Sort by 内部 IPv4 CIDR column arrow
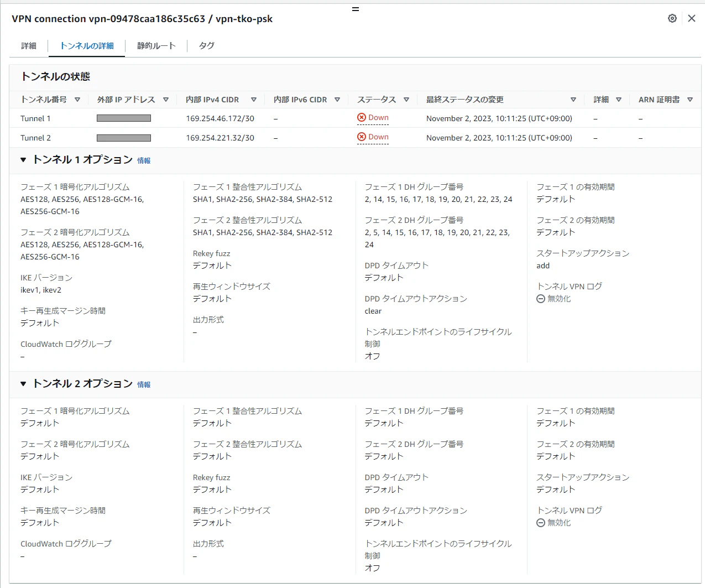The height and width of the screenshot is (588, 705). coord(254,100)
